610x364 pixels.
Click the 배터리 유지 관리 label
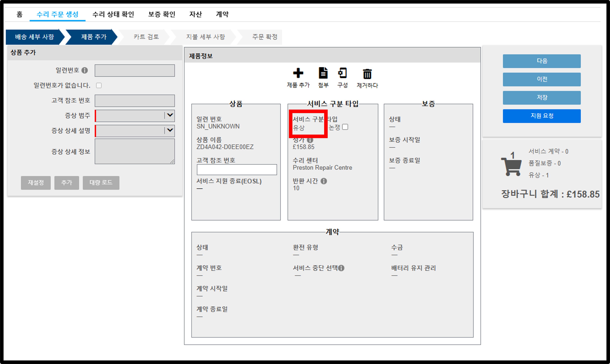[x=414, y=268]
